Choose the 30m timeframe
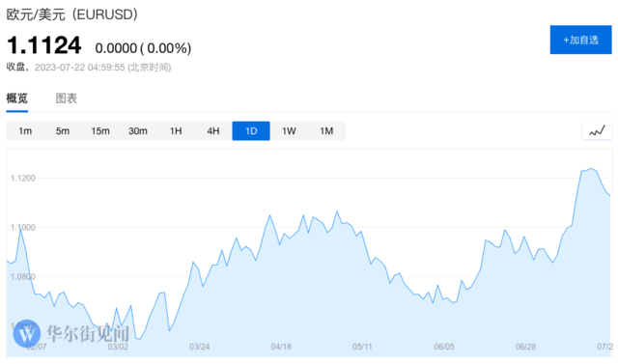This screenshot has height=364, width=618. tap(137, 130)
